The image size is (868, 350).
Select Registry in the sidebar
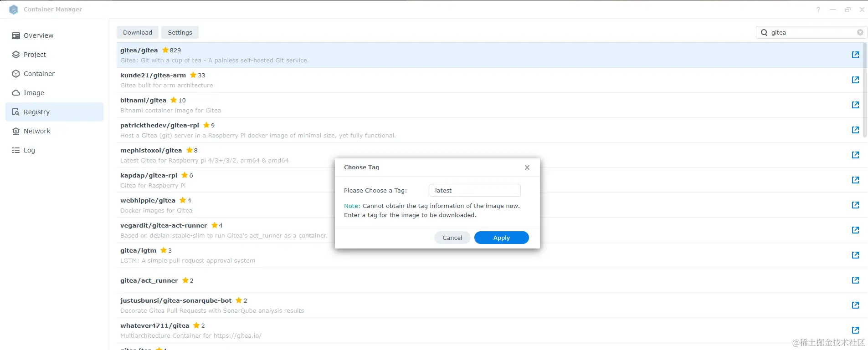pyautogui.click(x=54, y=112)
